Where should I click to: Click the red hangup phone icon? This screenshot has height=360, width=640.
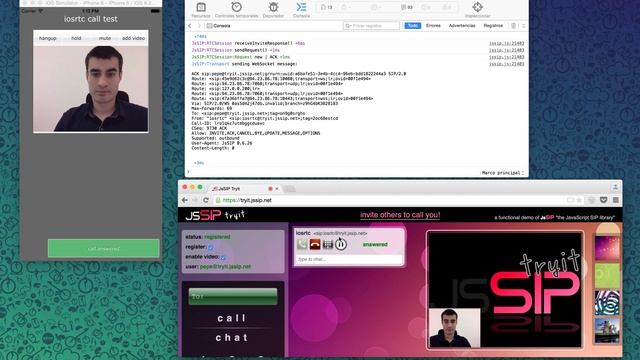[x=315, y=244]
